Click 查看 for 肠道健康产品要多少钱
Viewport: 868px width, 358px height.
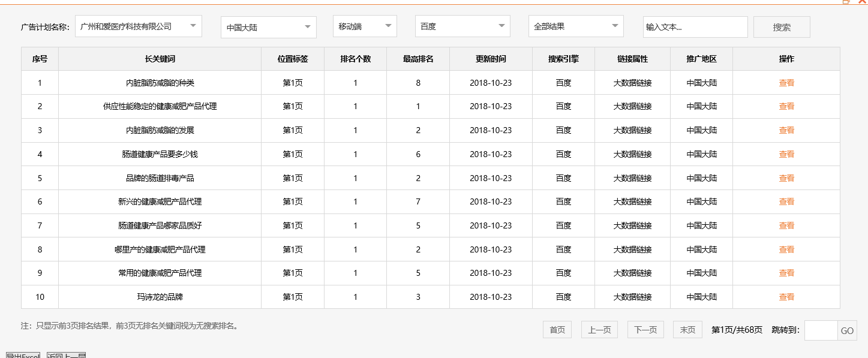[786, 154]
